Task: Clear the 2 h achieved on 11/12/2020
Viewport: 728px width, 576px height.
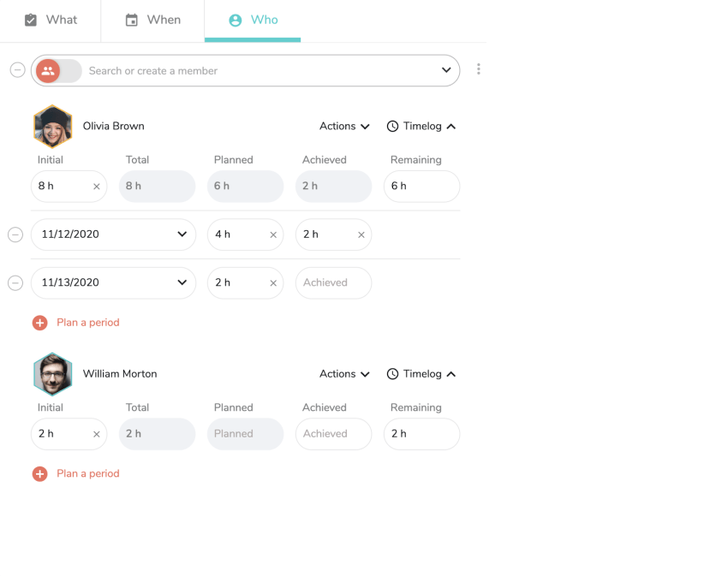Action: pyautogui.click(x=361, y=235)
